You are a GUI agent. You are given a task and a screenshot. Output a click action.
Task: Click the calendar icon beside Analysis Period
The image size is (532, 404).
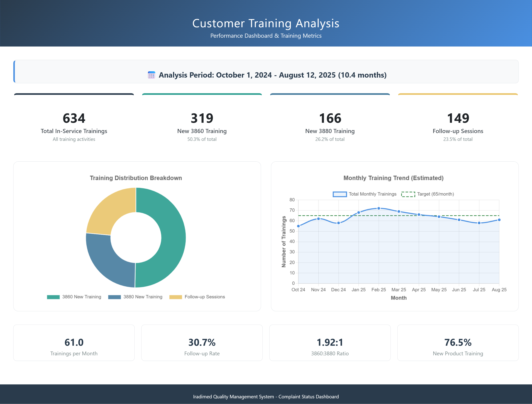[151, 75]
